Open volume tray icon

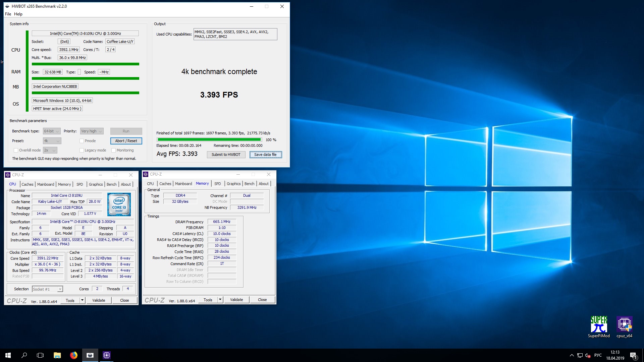[588, 355]
